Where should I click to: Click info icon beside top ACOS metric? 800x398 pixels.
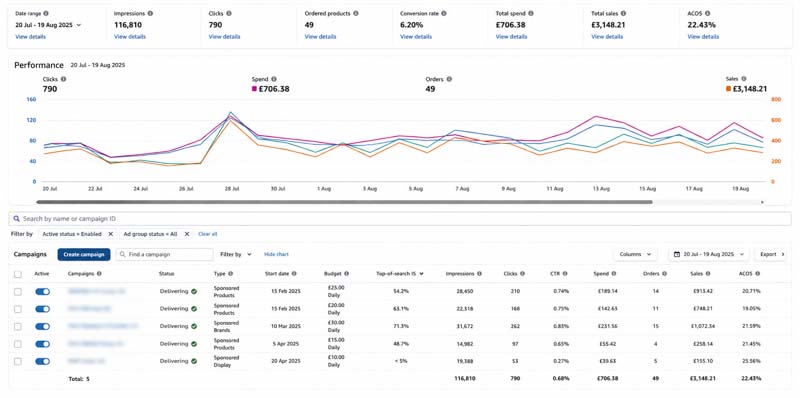click(707, 14)
